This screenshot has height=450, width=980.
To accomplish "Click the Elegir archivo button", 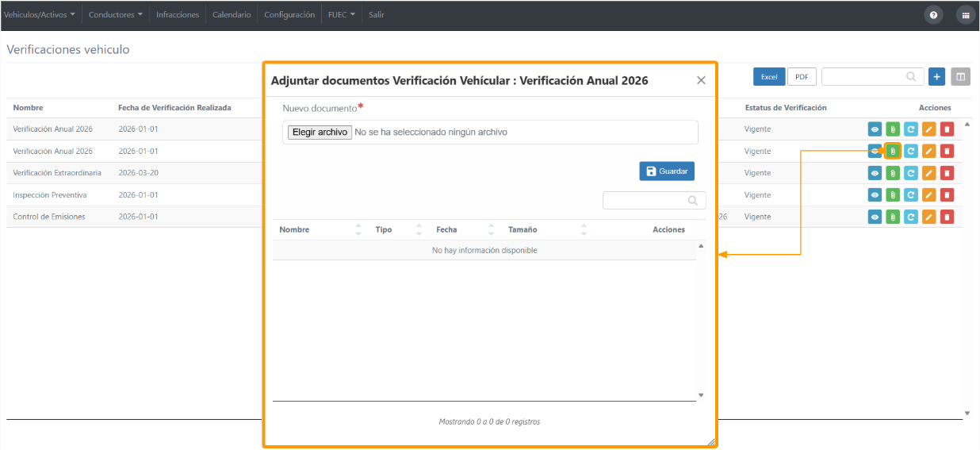I will (x=320, y=133).
